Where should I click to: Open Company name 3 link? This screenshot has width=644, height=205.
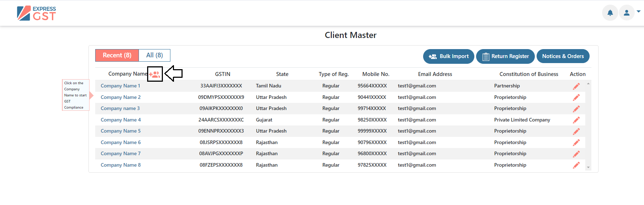click(120, 108)
